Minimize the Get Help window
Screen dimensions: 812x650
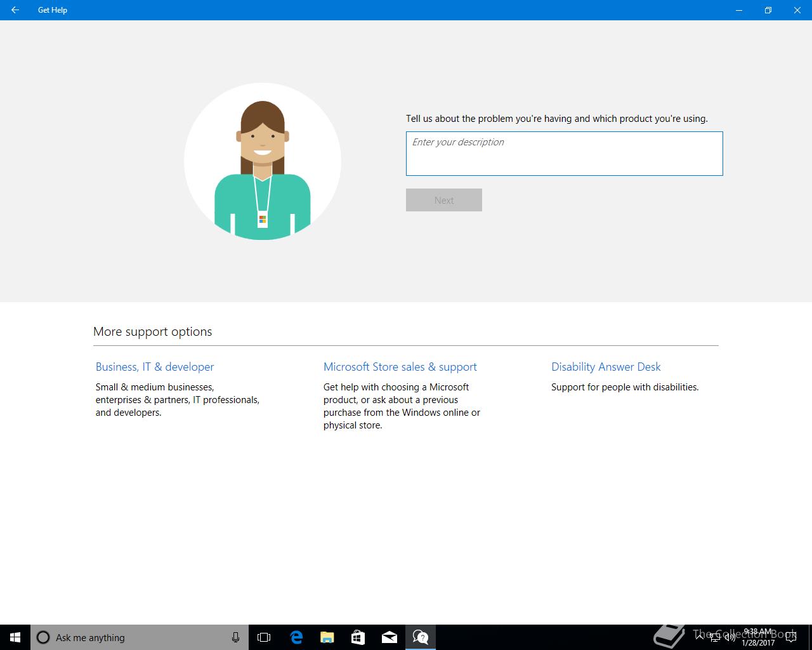pos(739,10)
